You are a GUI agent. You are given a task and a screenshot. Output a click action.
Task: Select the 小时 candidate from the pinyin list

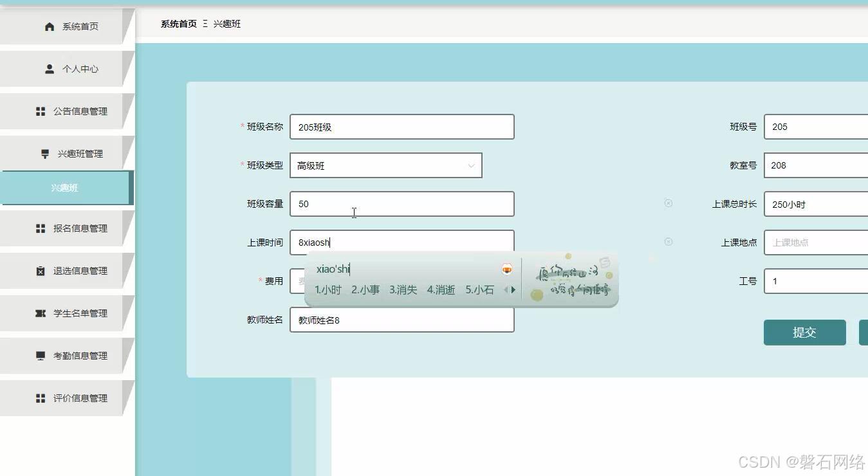tap(329, 289)
